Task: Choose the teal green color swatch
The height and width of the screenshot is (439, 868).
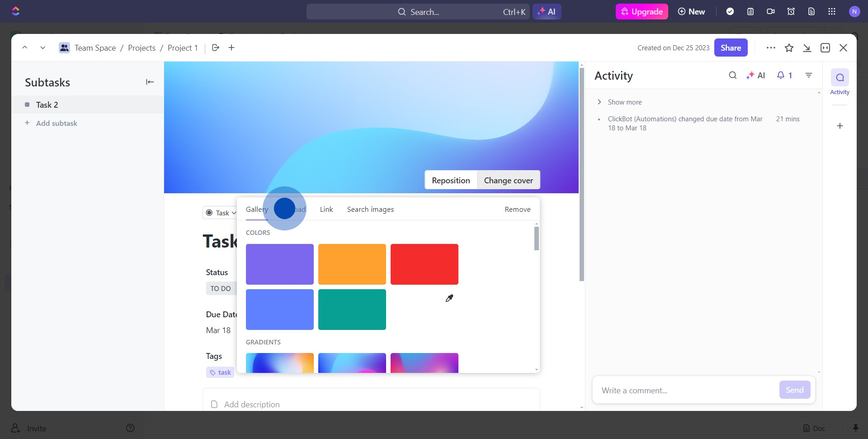Action: (x=352, y=310)
